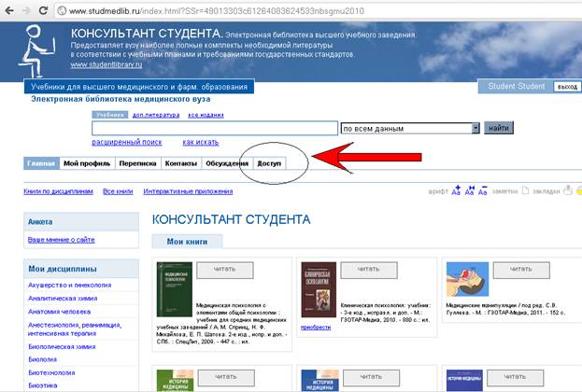Click the 'КОНСУЛЬТАНТ СТУДЕНТА' page heading
Screen dimensions: 582x392
[232, 219]
